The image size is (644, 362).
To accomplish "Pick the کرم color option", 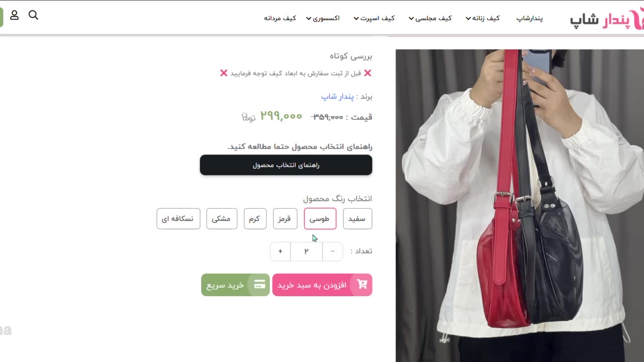I will tap(255, 219).
